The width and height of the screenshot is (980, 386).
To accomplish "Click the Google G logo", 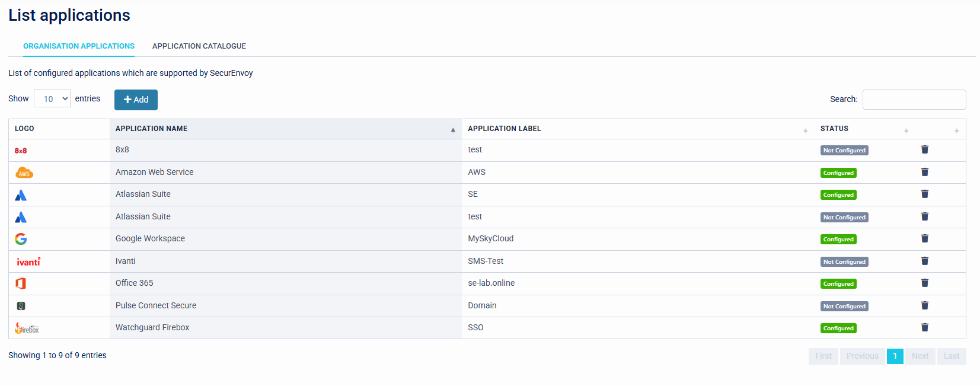I will [21, 239].
